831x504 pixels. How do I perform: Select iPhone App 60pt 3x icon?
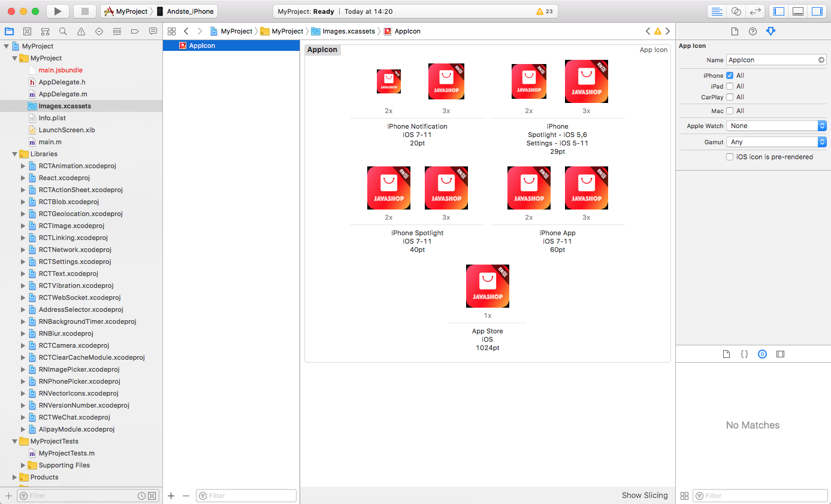point(587,188)
